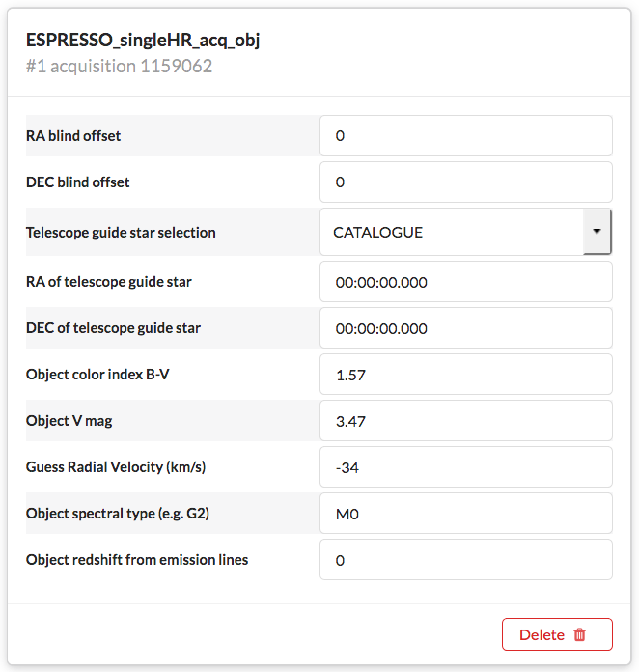This screenshot has width=639, height=672.
Task: Click the 'Object color index B-V' label
Action: coord(97,375)
